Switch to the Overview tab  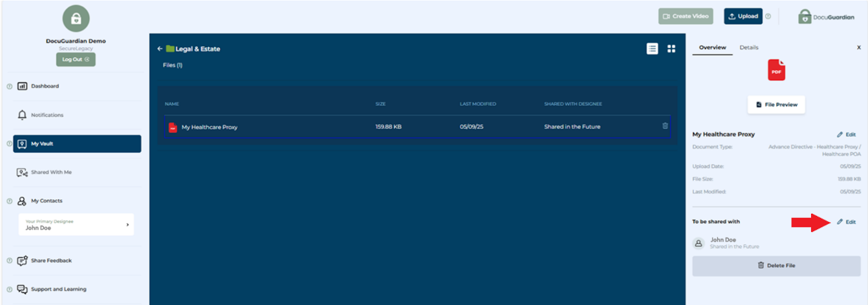coord(712,48)
